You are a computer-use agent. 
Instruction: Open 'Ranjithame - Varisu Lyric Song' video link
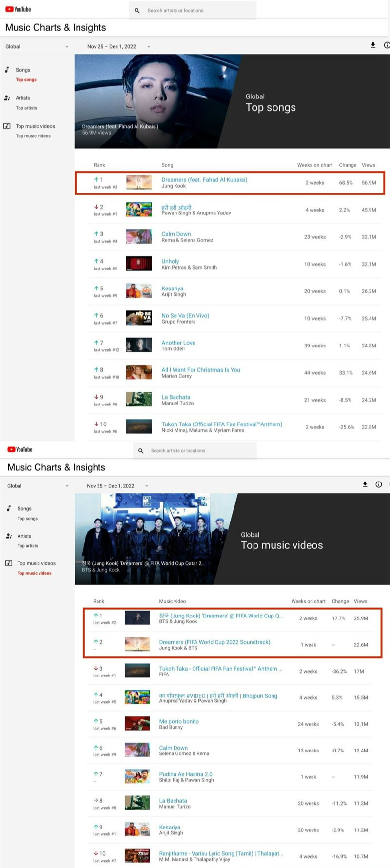click(221, 854)
